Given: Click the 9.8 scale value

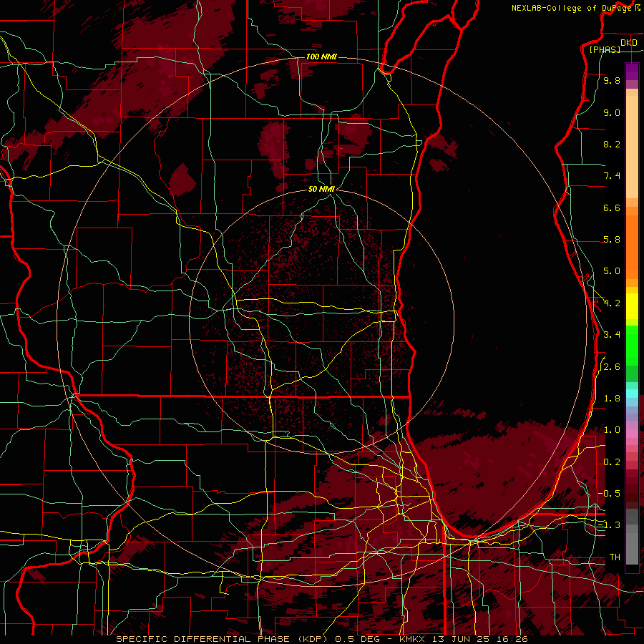Looking at the screenshot, I should tap(612, 81).
